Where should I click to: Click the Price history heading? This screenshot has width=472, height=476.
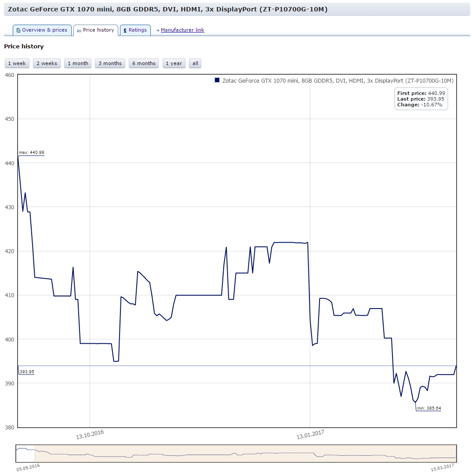tap(24, 47)
